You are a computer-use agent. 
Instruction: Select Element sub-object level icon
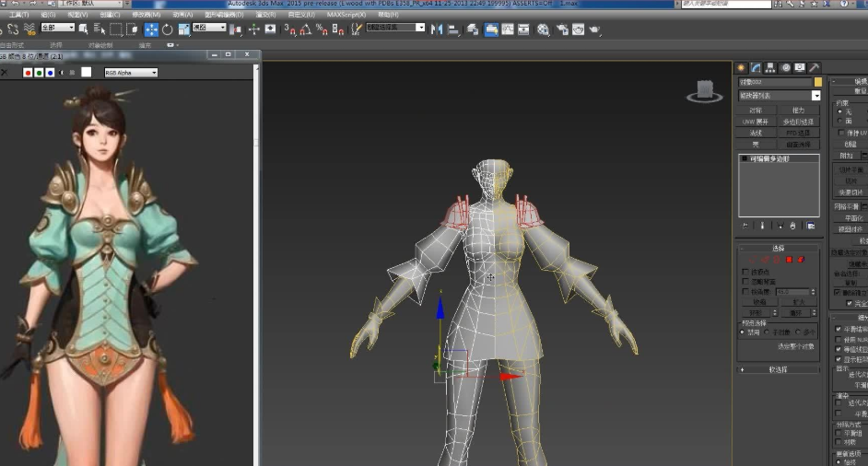pos(801,260)
